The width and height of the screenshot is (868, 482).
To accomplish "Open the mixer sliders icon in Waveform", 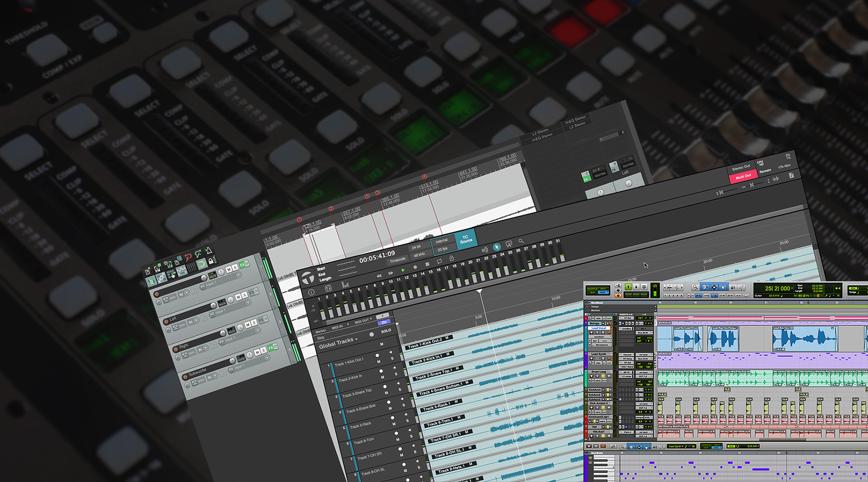I will pyautogui.click(x=328, y=288).
